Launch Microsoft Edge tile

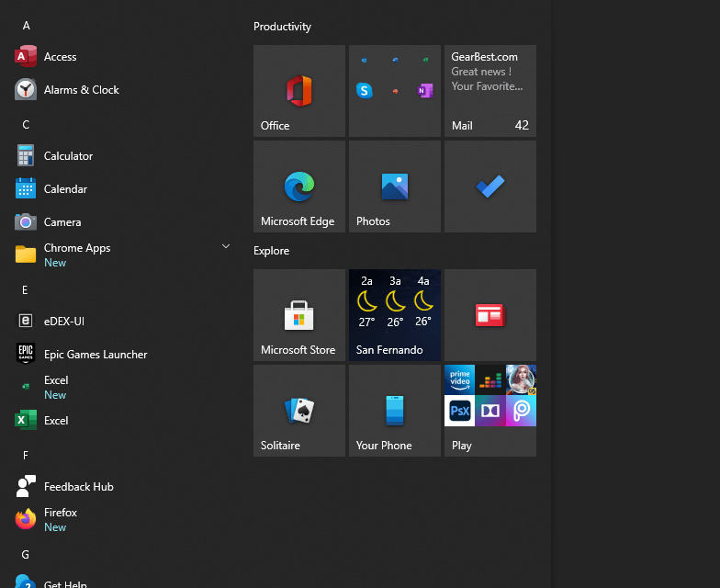[x=299, y=187]
